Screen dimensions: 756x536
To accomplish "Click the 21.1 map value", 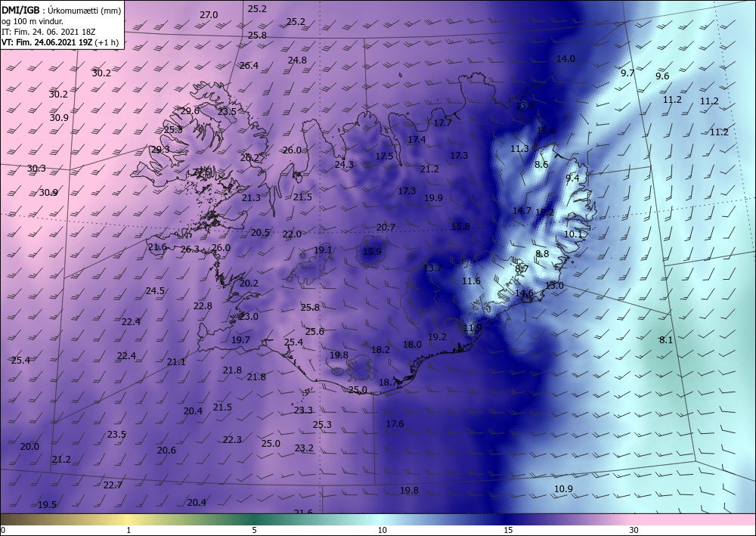I will (x=176, y=362).
